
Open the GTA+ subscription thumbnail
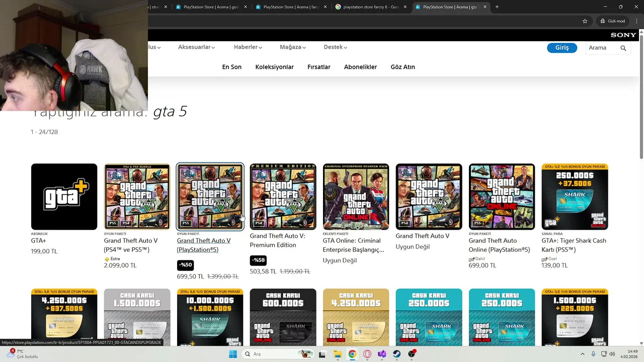tap(64, 197)
